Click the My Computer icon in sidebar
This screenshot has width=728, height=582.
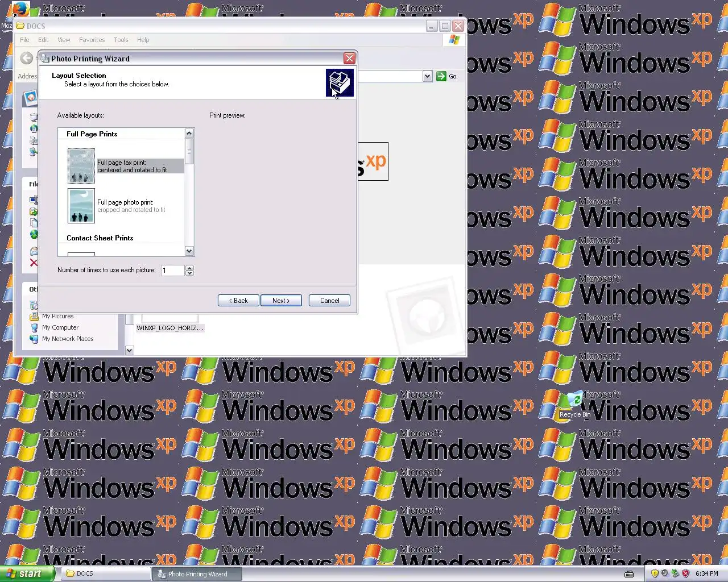(34, 328)
